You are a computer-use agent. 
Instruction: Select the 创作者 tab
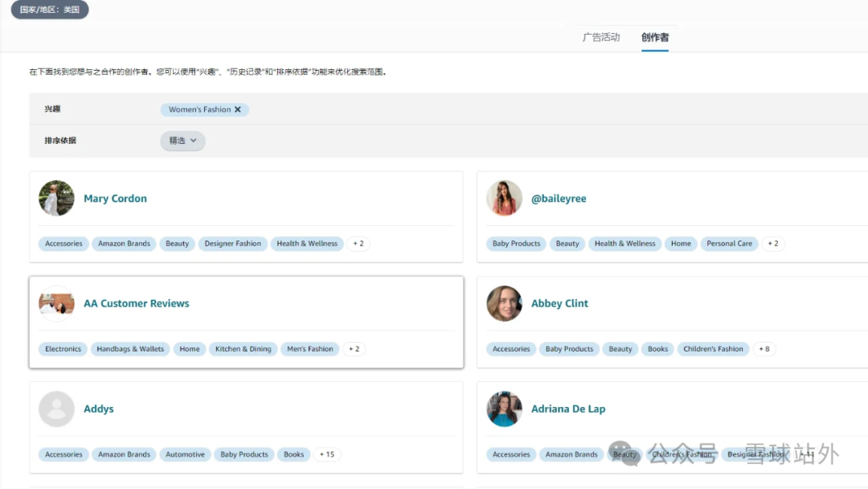(x=654, y=37)
